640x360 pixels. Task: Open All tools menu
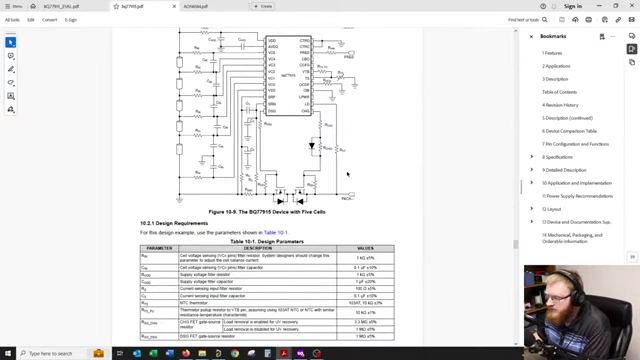coord(12,20)
